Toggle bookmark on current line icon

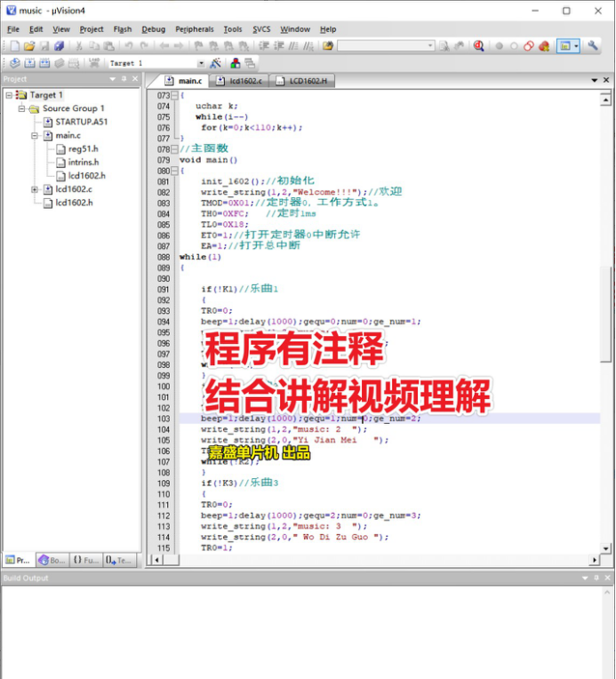(198, 46)
